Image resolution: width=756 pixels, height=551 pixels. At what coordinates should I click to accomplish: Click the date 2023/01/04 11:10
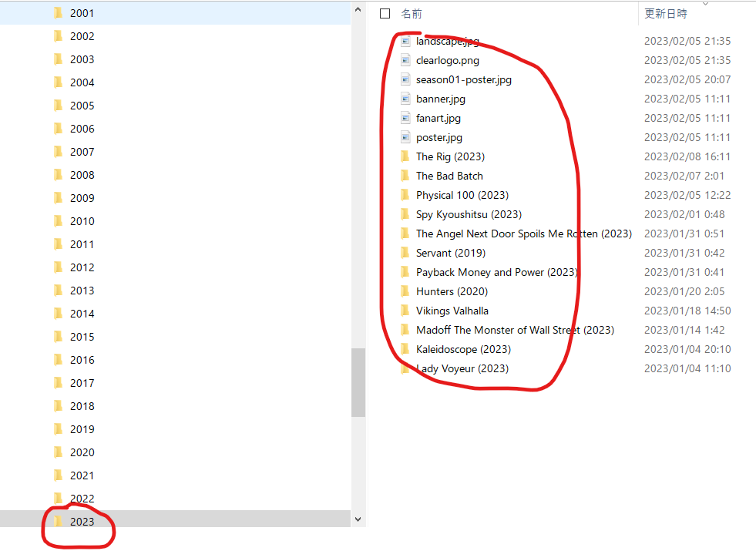point(687,369)
